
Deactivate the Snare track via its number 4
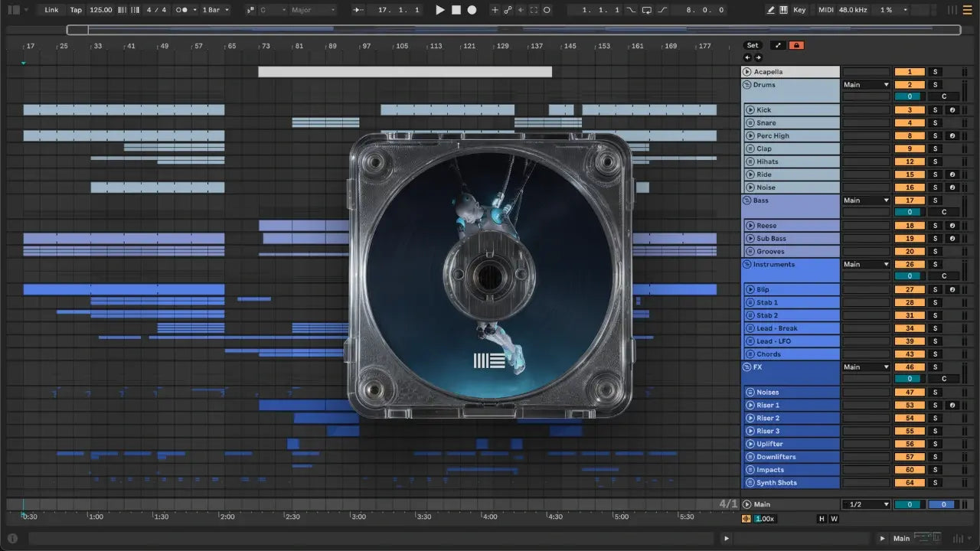[910, 123]
